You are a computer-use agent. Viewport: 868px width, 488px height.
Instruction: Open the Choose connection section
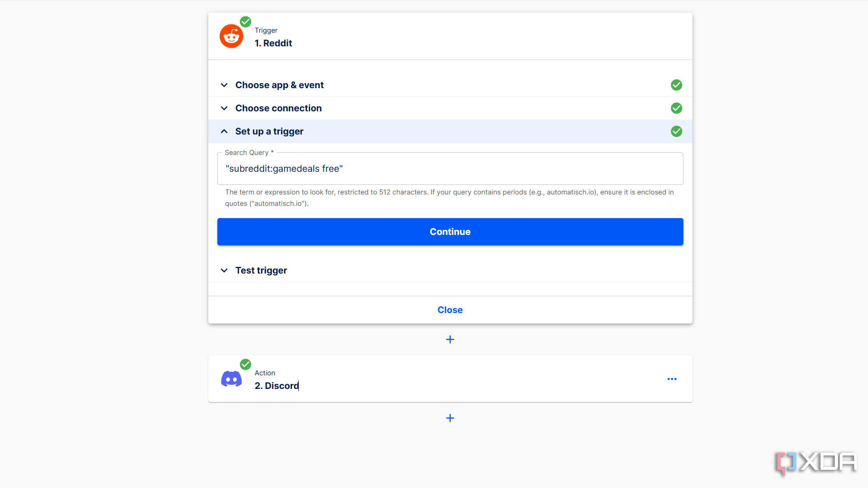(x=450, y=108)
